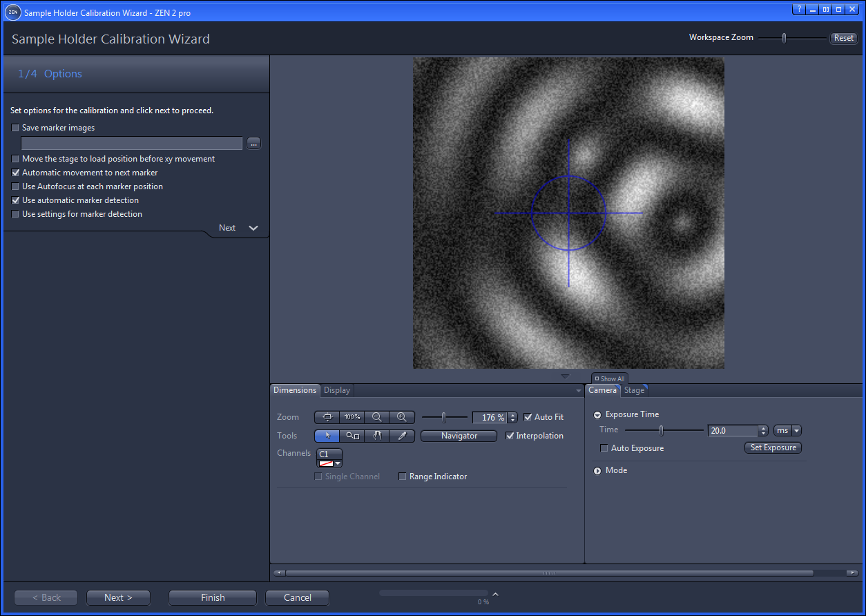Expand the Mode section
The image size is (866, 616).
coord(597,470)
